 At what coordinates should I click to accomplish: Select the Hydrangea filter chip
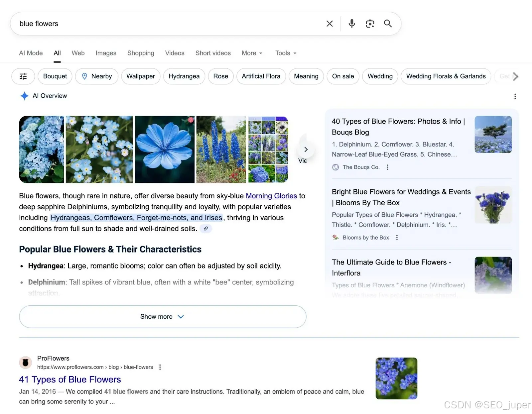click(x=184, y=76)
